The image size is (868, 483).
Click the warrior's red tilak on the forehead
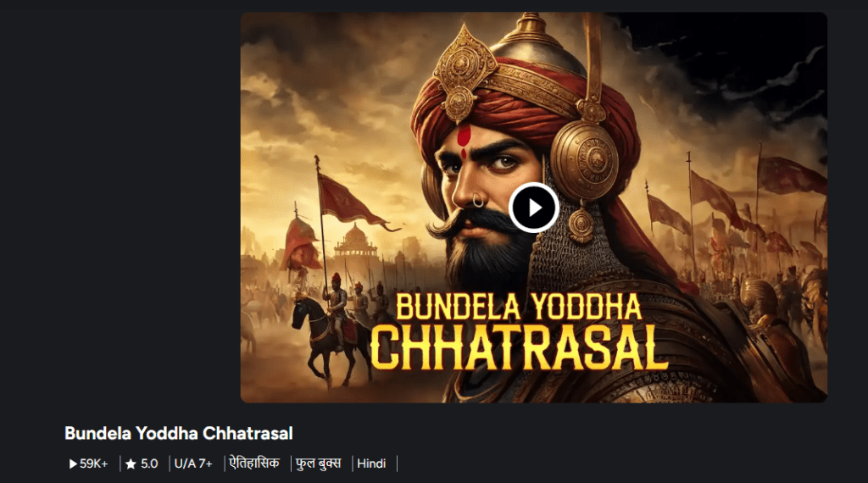464,140
